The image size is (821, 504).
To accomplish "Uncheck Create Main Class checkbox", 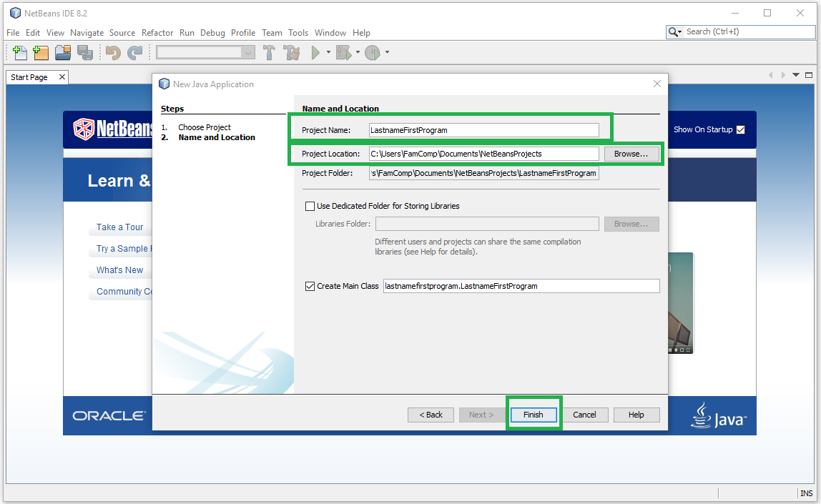I will pos(310,286).
